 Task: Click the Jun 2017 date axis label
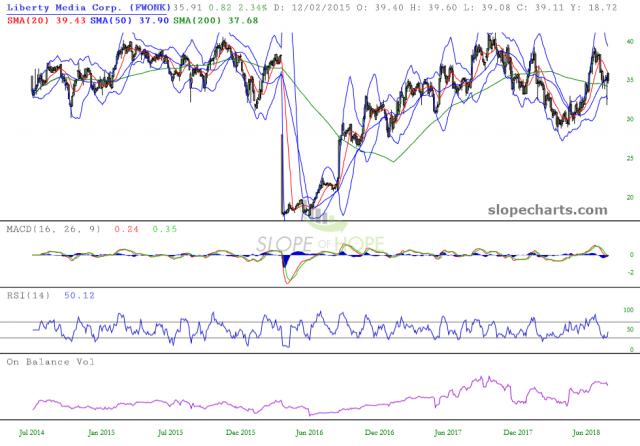tap(448, 433)
